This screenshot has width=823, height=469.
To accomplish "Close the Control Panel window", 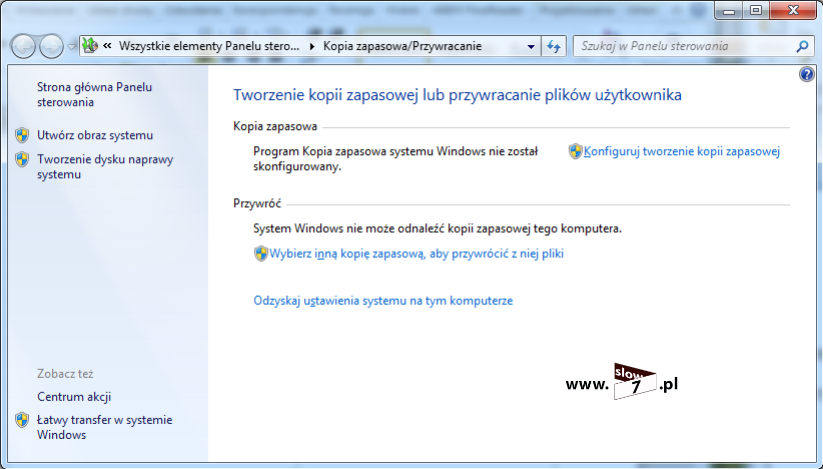I will tap(793, 10).
